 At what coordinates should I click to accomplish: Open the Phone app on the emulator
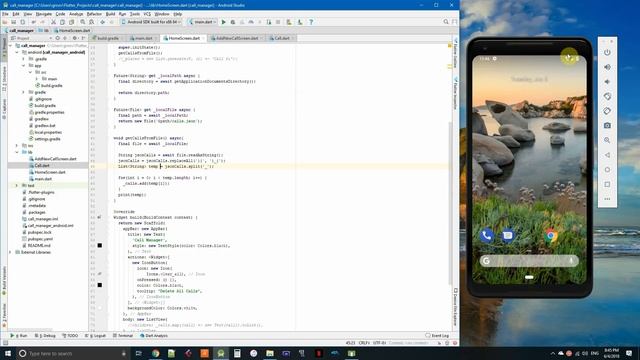click(487, 236)
